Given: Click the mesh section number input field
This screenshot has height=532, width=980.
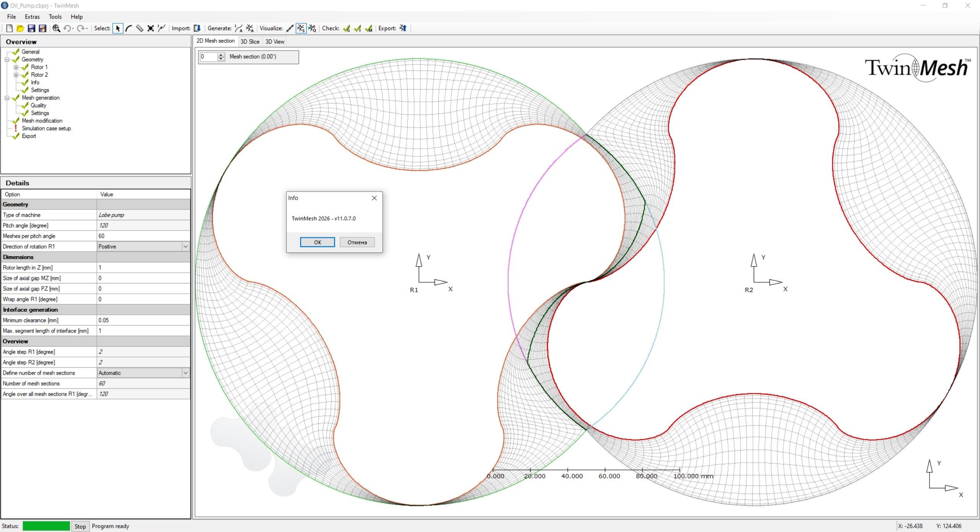Looking at the screenshot, I should [209, 57].
